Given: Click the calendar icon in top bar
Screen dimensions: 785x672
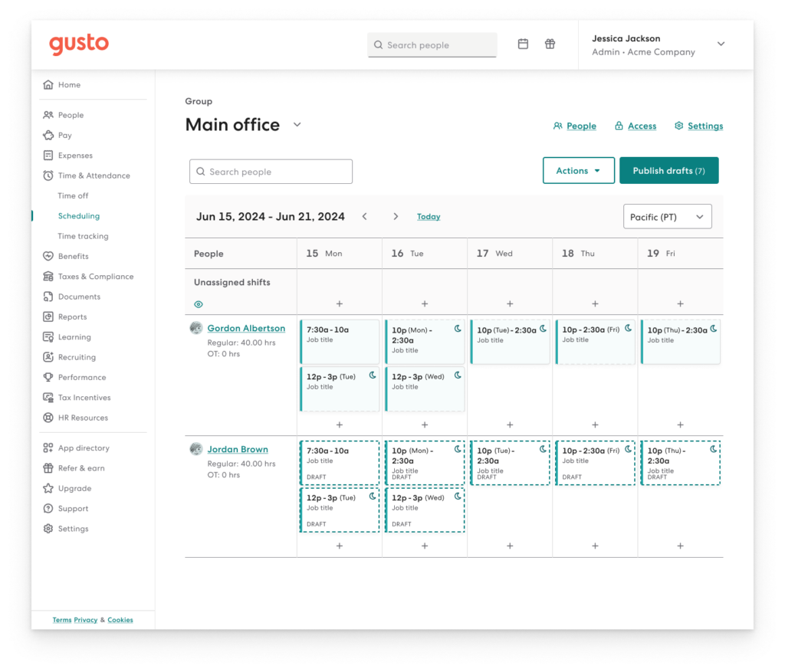Looking at the screenshot, I should pos(523,44).
